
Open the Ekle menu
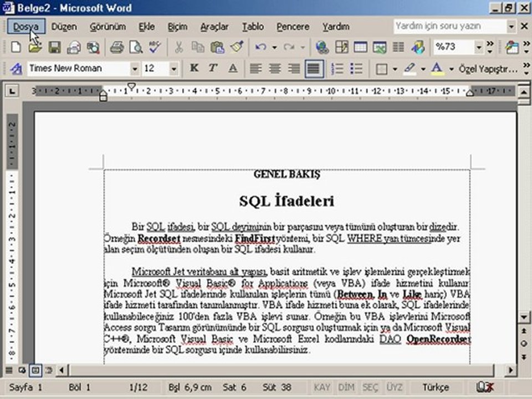(x=146, y=27)
